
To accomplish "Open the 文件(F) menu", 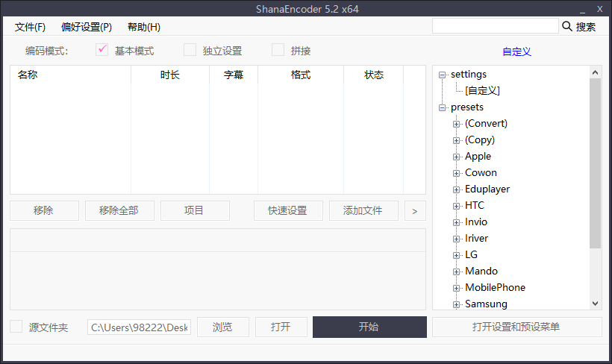I will 30,27.
